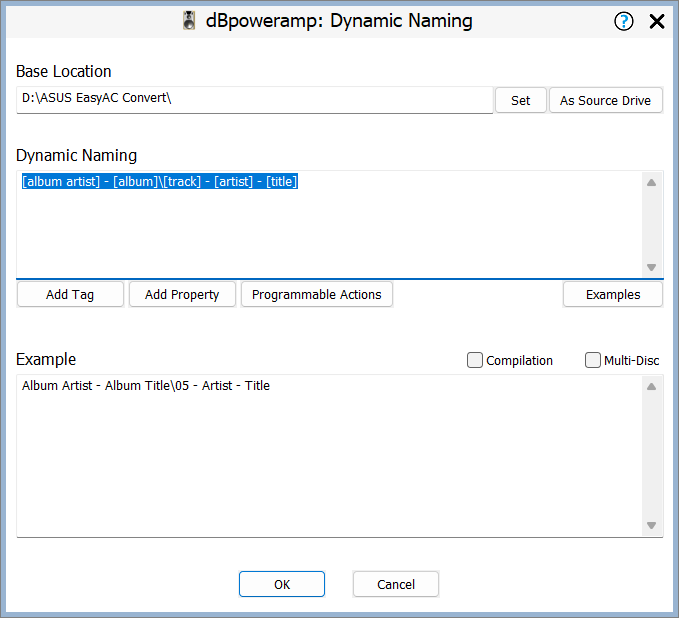Close the Dynamic Naming dialog
This screenshot has height=618, width=679.
click(657, 21)
